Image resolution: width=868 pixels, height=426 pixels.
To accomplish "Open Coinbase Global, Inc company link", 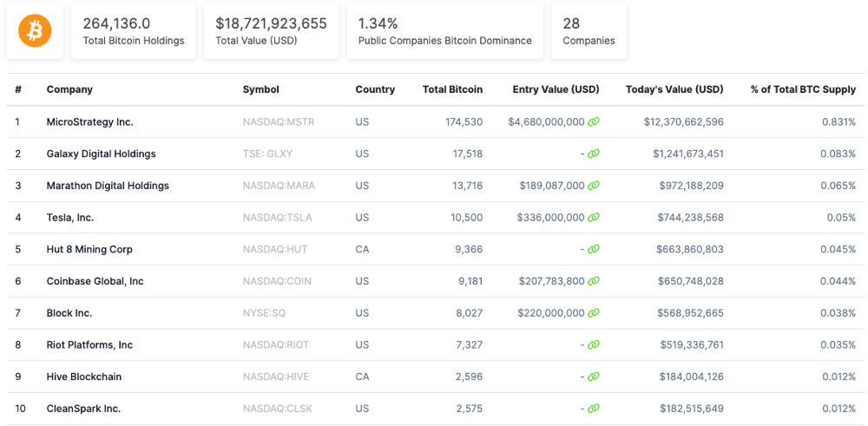I will (95, 281).
